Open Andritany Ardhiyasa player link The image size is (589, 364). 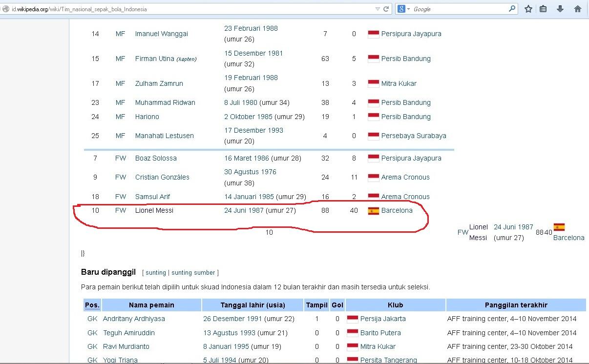click(x=134, y=319)
